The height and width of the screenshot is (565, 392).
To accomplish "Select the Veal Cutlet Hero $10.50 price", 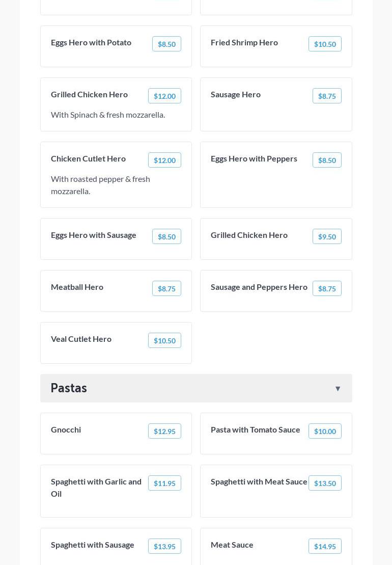I will [x=164, y=341].
